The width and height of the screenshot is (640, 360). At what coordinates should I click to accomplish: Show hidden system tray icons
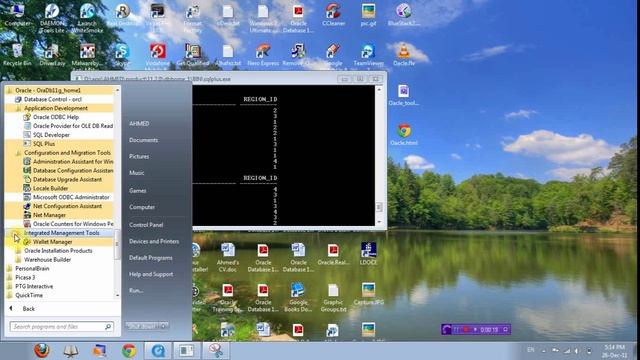[x=544, y=351]
